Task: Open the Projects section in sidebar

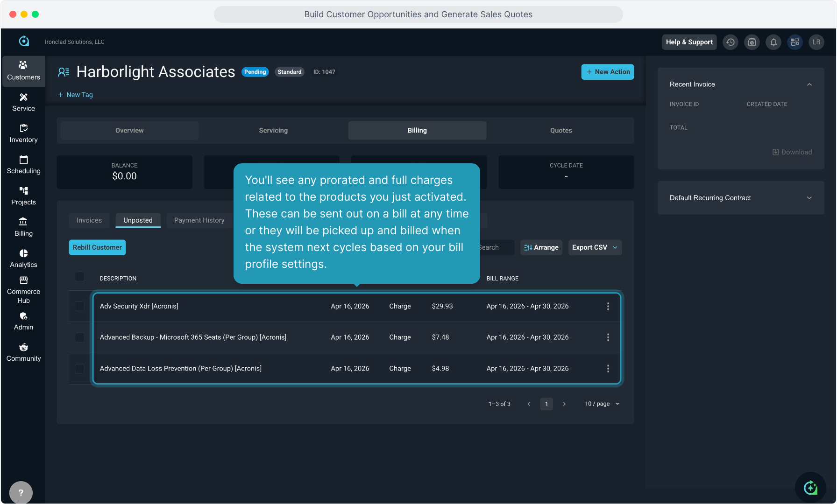Action: point(23,196)
